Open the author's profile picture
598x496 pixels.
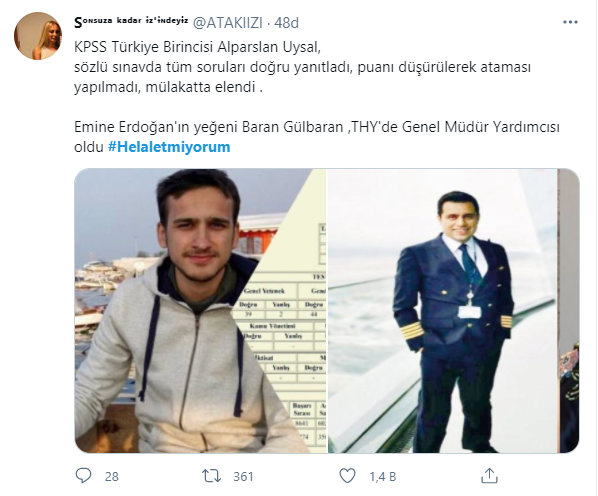pyautogui.click(x=38, y=36)
